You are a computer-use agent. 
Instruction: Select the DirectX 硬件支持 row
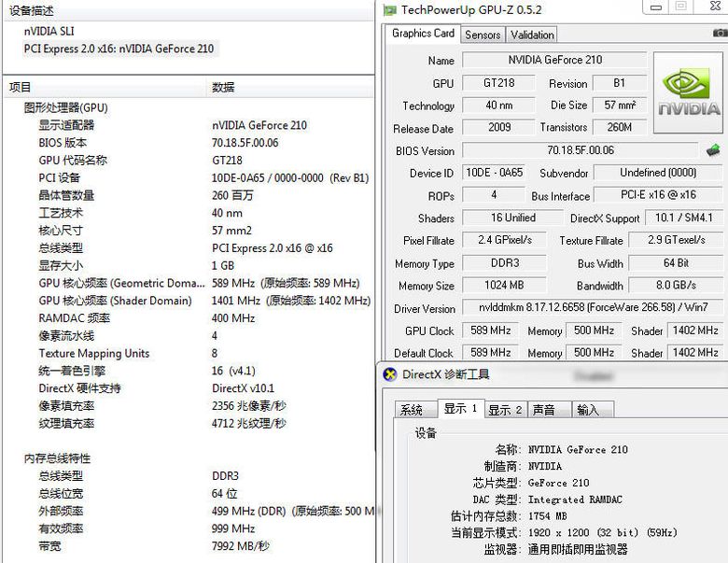click(189, 388)
